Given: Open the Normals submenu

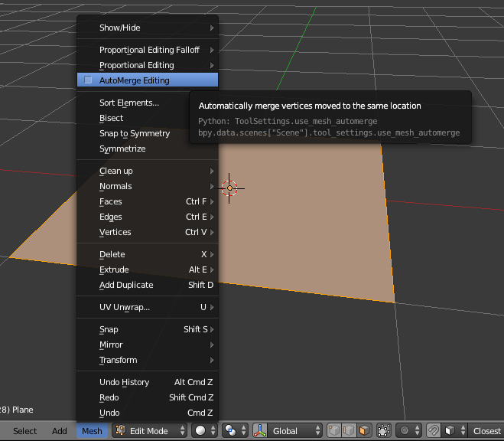Looking at the screenshot, I should tap(148, 186).
